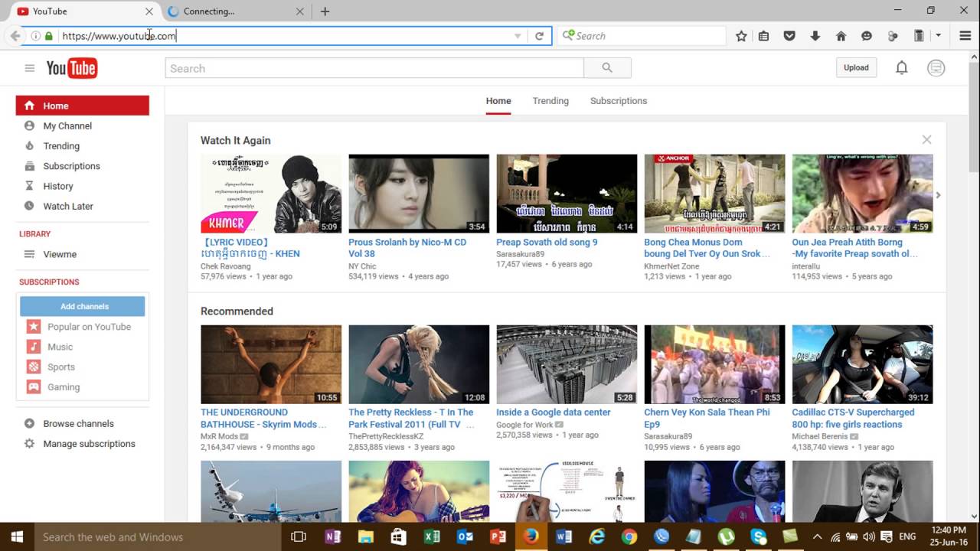
Task: Open a new browser tab
Action: (325, 11)
